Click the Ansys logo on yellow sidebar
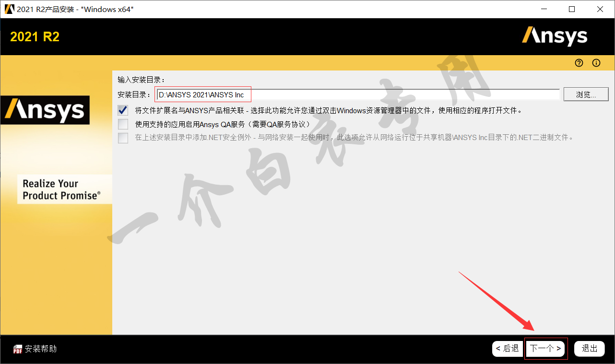This screenshot has width=615, height=364. pos(45,110)
